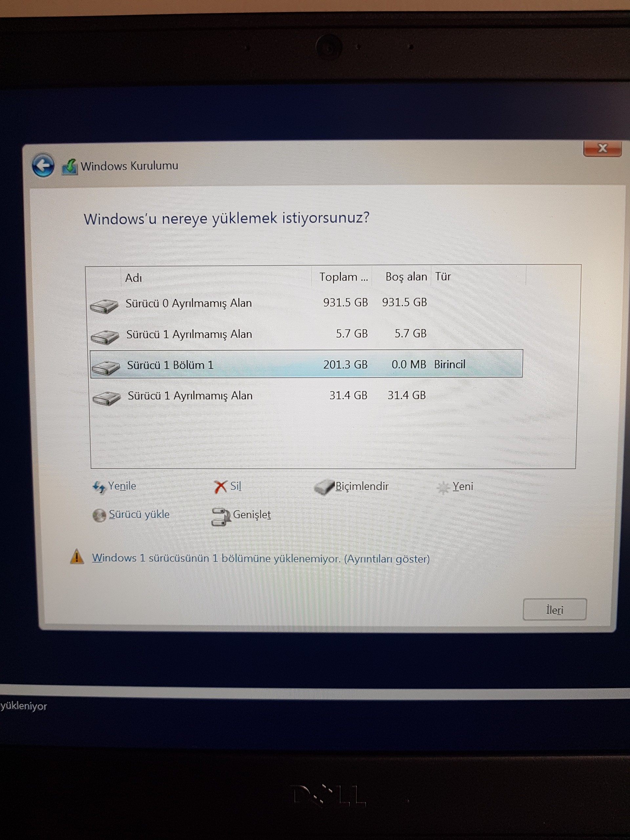
Task: Click drive icon for Sürücü 0 row
Action: point(104,306)
